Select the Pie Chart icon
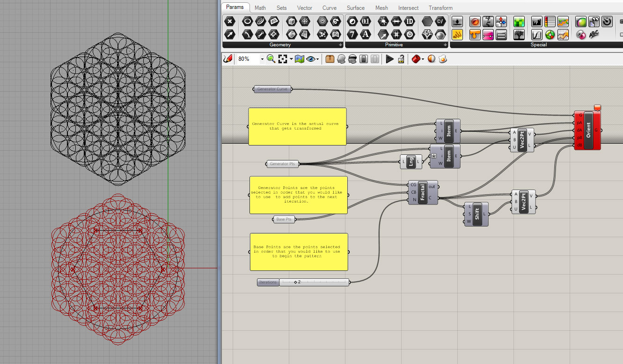 point(550,34)
